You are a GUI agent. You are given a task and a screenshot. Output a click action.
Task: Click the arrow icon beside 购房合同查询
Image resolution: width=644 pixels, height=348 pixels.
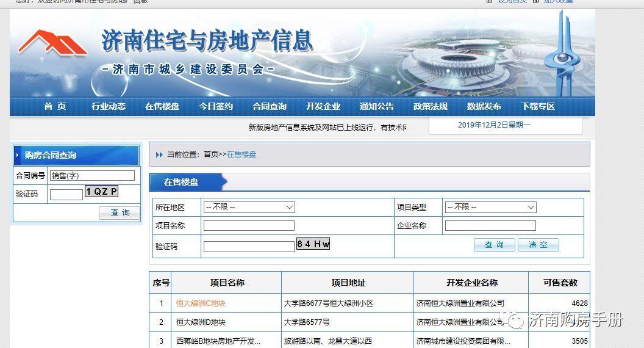(x=19, y=155)
